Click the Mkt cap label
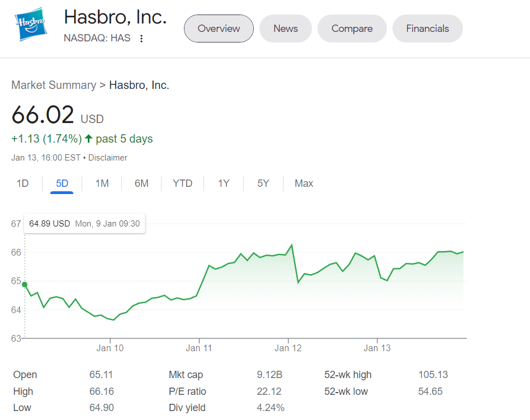The width and height of the screenshot is (530, 420). tap(186, 375)
